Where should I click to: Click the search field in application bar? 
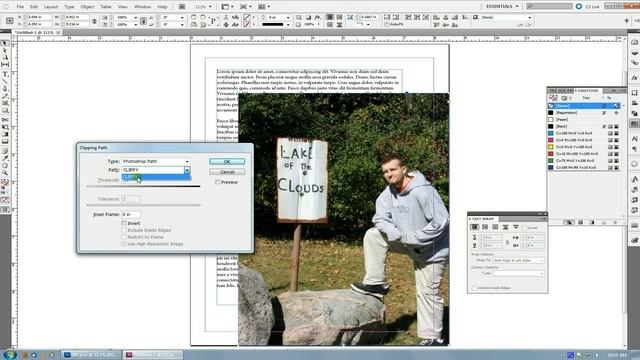[549, 6]
